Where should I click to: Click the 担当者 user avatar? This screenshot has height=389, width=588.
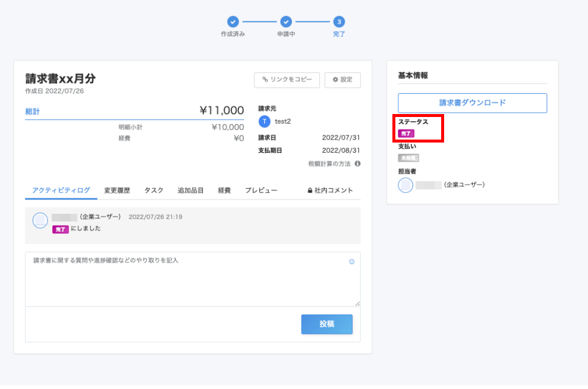point(405,185)
